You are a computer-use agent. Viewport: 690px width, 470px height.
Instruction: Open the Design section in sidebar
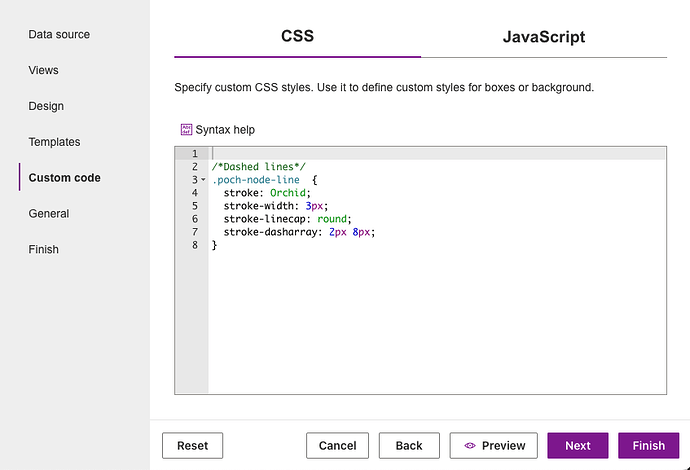pos(46,106)
